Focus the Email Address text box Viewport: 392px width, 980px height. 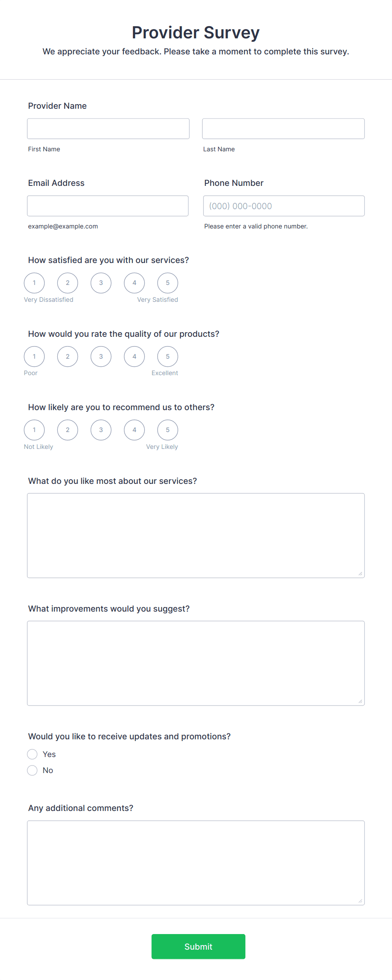click(108, 206)
